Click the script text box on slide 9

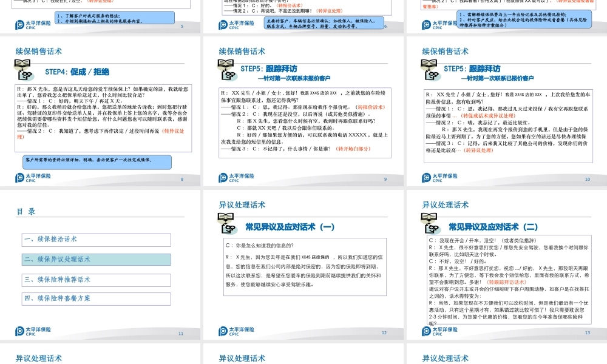click(x=305, y=123)
